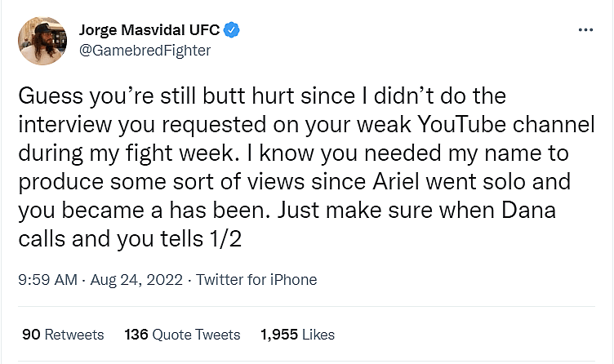Screen dimensions: 614x364
Task: Show the 1,955 Likes list
Action: click(297, 335)
